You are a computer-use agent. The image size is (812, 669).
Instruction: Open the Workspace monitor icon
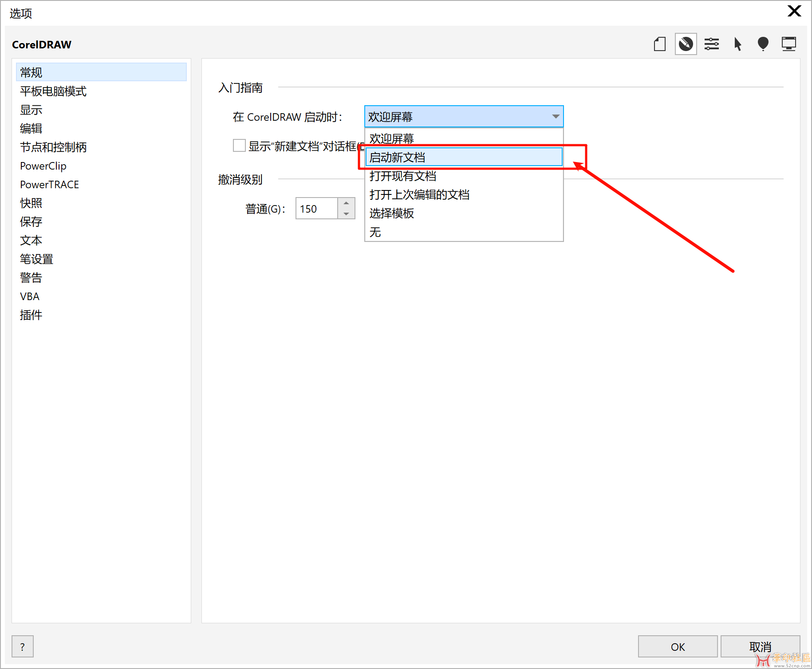click(x=788, y=44)
